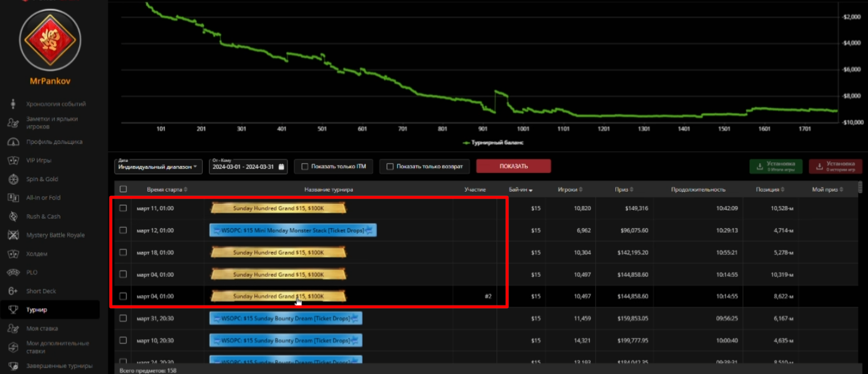
Task: Open the Профиль дольщика gauge icon
Action: pos(13,141)
